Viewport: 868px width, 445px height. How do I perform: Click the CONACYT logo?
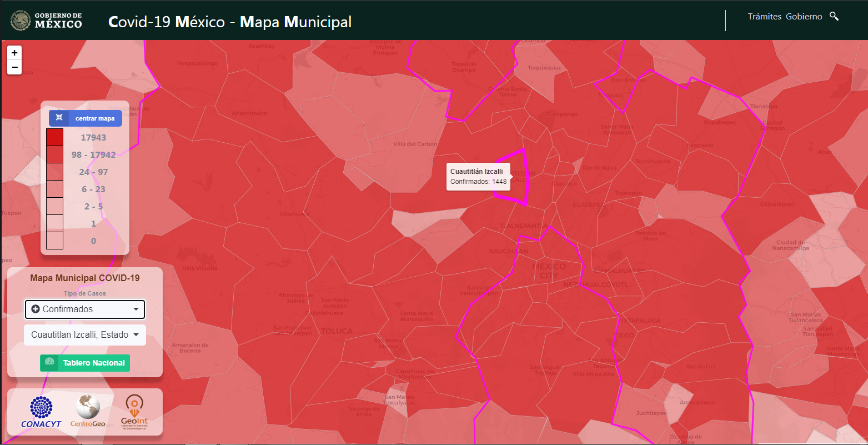click(x=41, y=412)
